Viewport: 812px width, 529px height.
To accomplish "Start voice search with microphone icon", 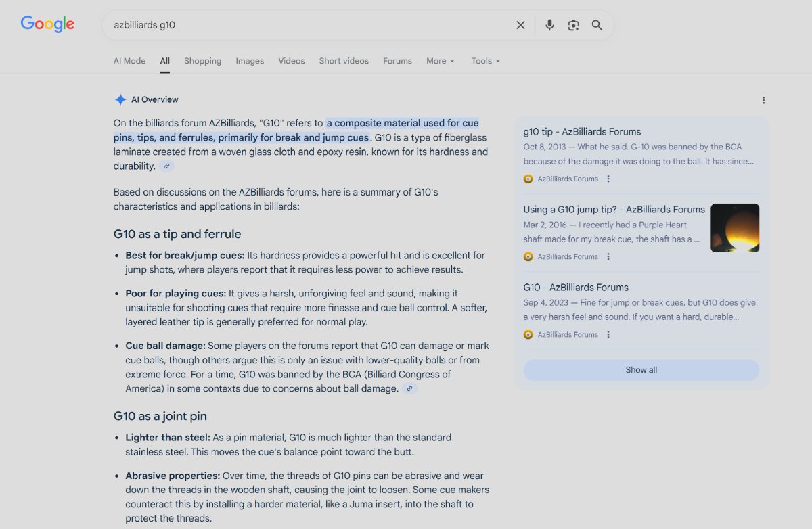I will pos(549,25).
